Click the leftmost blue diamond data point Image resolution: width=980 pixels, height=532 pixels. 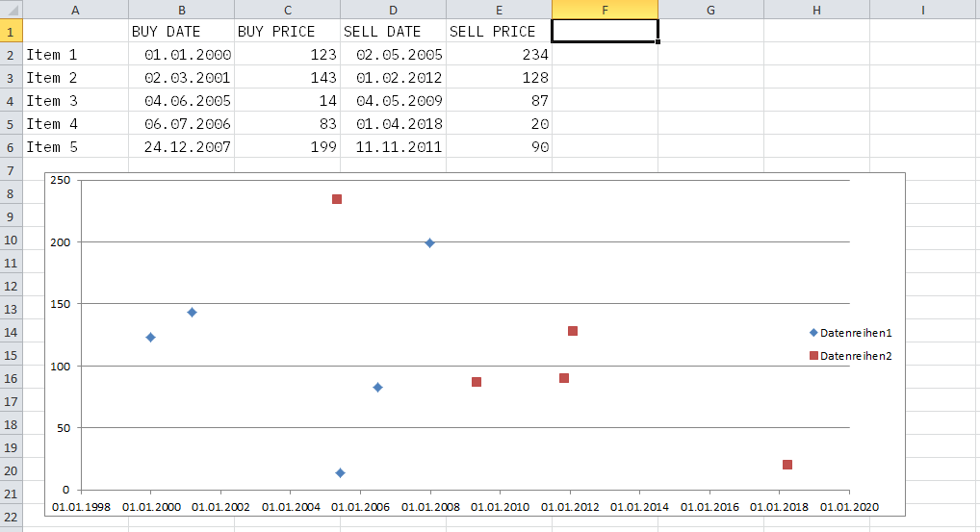pyautogui.click(x=150, y=338)
